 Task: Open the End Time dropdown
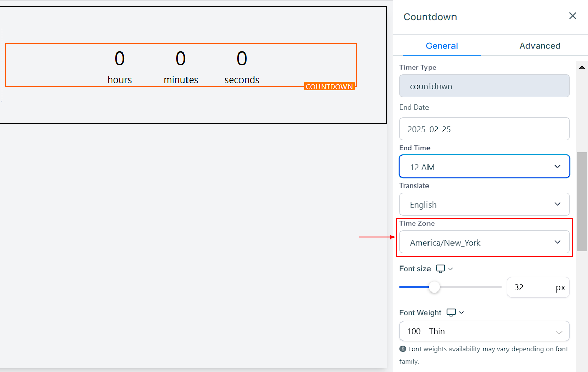tap(484, 167)
